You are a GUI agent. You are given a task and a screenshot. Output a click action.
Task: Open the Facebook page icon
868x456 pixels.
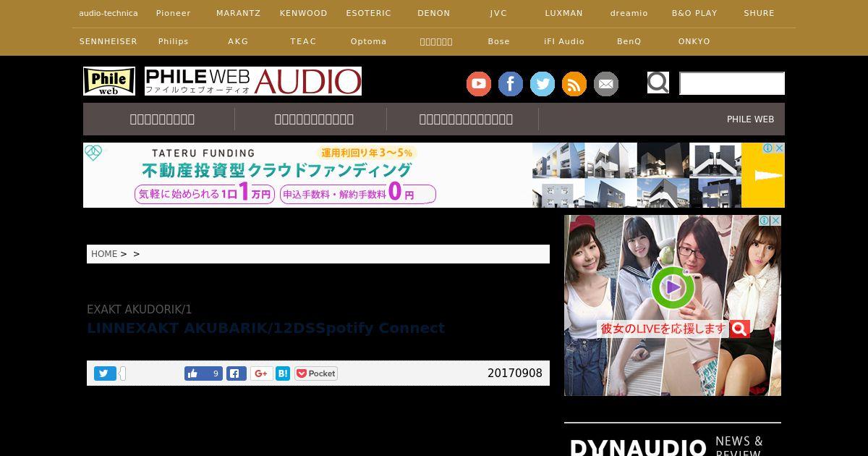point(511,84)
